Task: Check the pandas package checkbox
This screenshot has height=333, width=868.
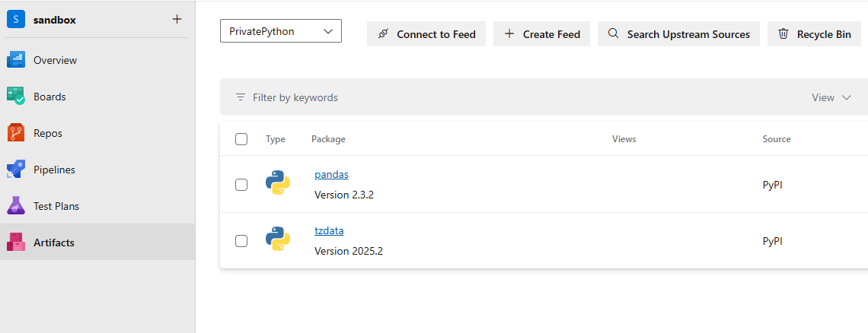Action: pyautogui.click(x=241, y=185)
